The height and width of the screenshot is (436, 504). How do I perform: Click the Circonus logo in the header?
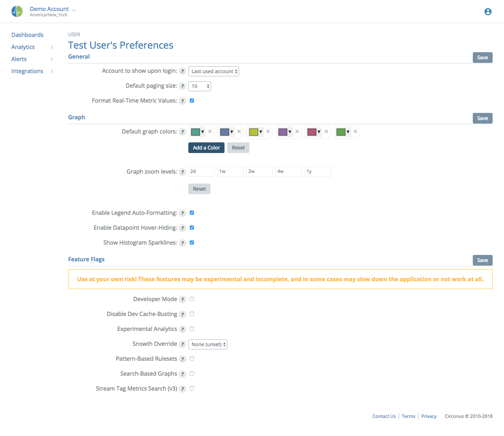17,11
